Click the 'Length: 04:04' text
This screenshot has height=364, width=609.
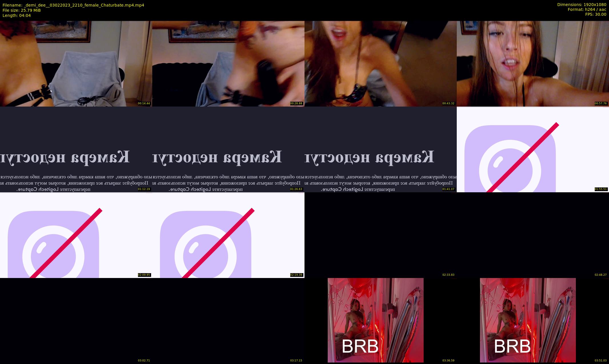(17, 15)
